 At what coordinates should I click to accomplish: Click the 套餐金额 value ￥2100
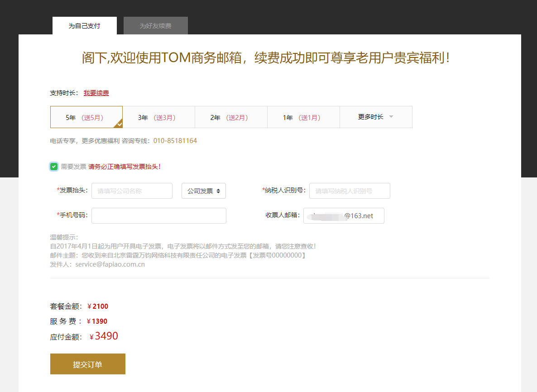click(98, 306)
